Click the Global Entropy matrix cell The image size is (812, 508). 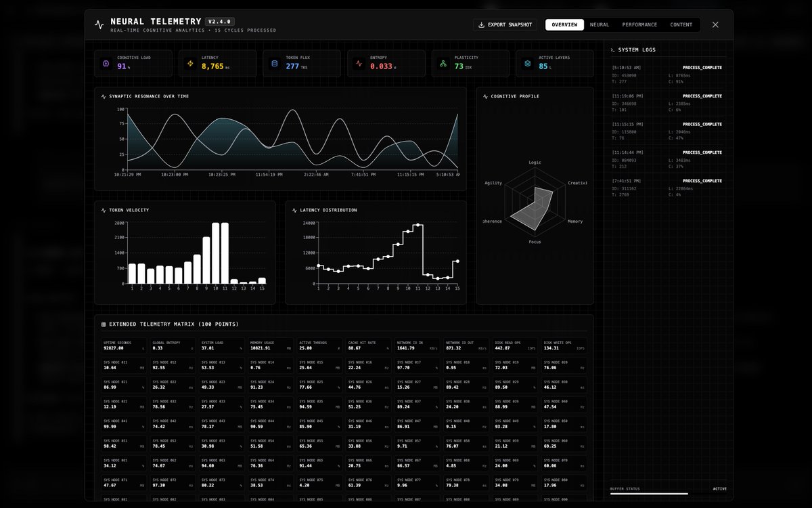(173, 345)
